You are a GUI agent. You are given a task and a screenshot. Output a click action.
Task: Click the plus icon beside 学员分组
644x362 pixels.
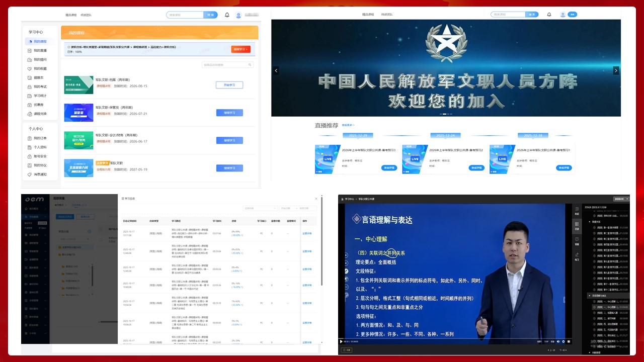point(90,232)
